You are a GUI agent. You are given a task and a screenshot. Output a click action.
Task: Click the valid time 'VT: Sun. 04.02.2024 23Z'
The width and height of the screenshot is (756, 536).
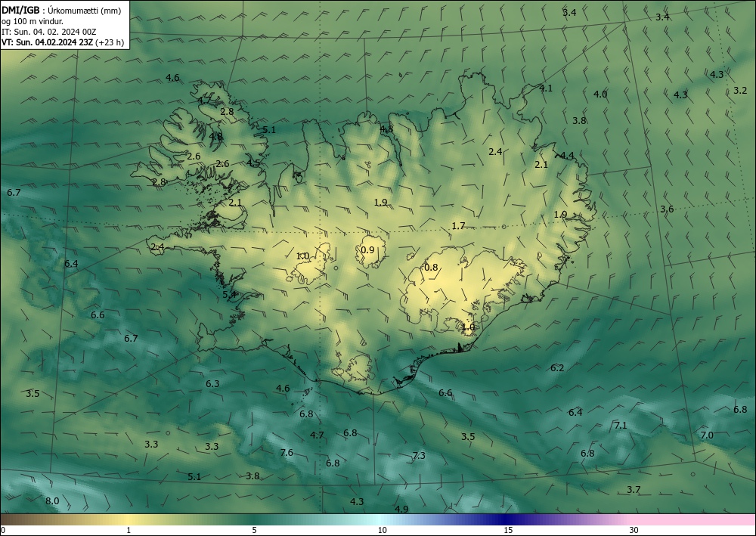[47, 42]
